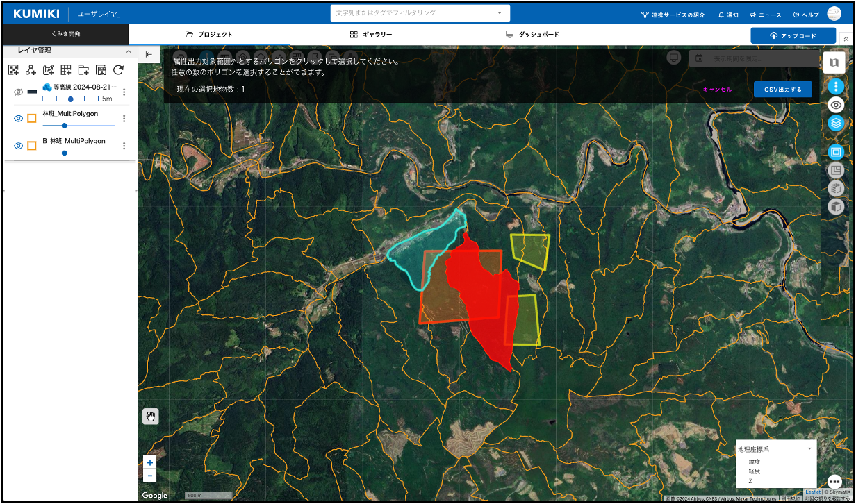Click the CSV出力する button
The width and height of the screenshot is (856, 504).
782,90
